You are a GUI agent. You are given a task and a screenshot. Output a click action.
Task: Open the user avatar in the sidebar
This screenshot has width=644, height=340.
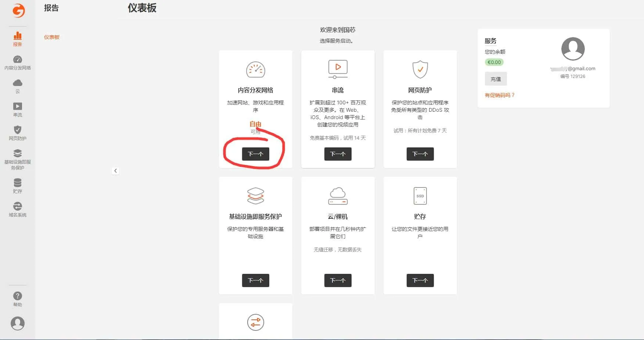[x=18, y=323]
